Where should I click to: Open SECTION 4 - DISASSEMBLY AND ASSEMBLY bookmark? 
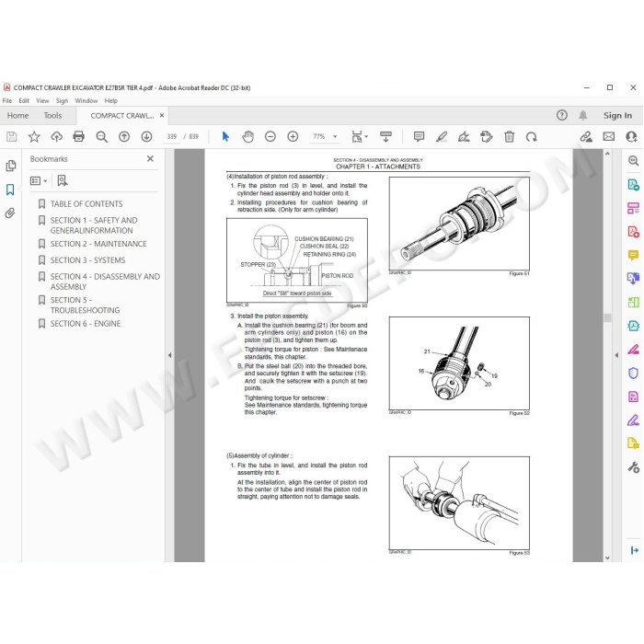[105, 282]
